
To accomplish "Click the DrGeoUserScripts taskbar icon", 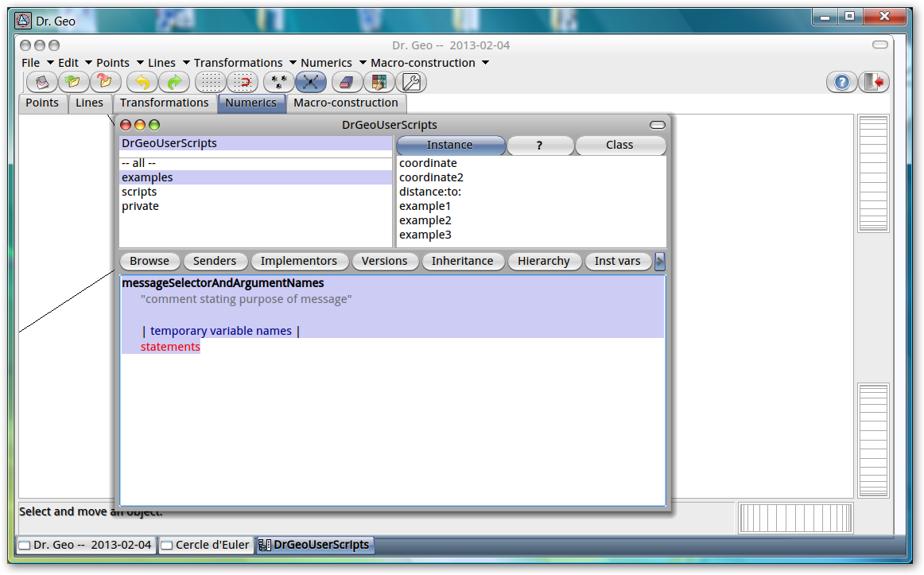I will pos(265,545).
